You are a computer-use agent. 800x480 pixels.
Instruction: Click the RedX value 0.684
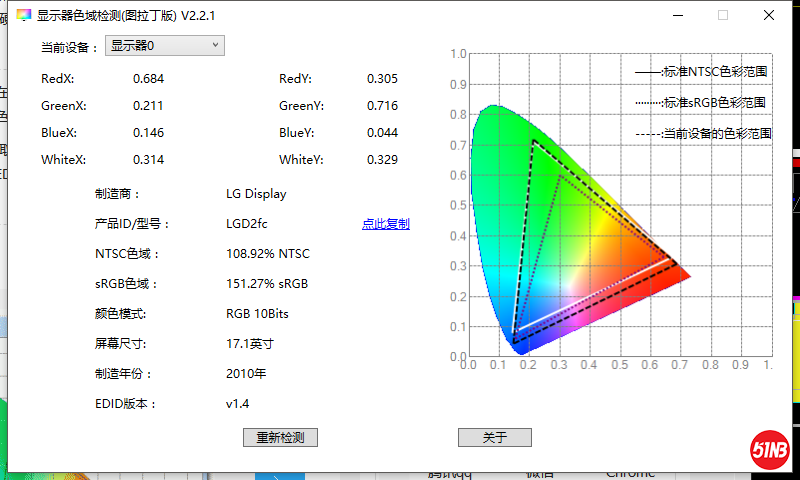(x=148, y=79)
